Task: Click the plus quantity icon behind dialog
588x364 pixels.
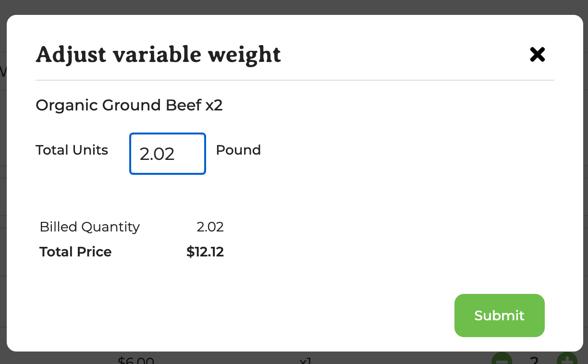Action: [x=567, y=359]
